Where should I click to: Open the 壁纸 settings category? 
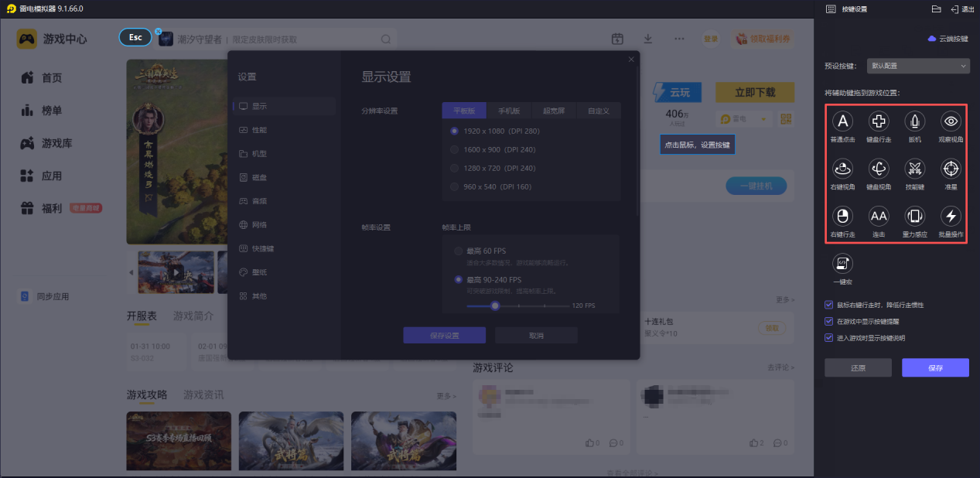284,272
